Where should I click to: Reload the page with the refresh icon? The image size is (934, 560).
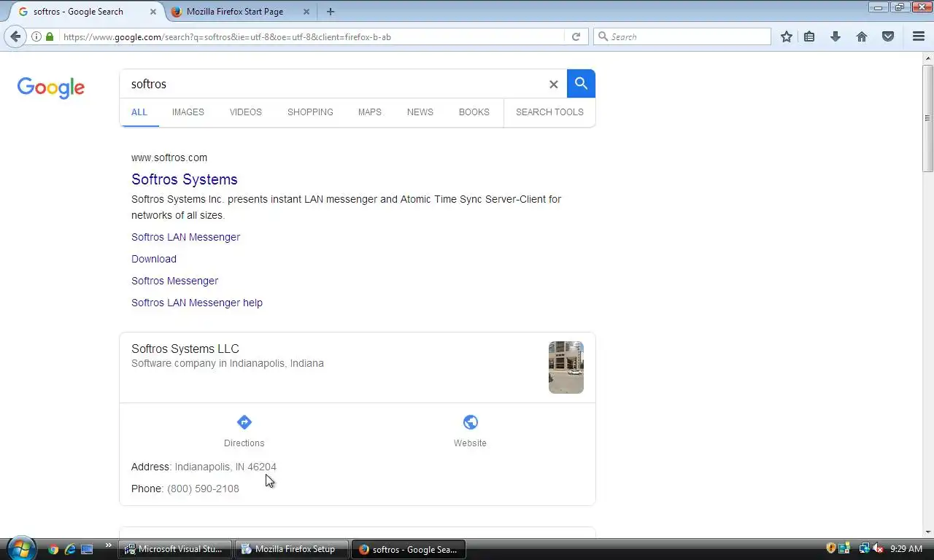[576, 36]
